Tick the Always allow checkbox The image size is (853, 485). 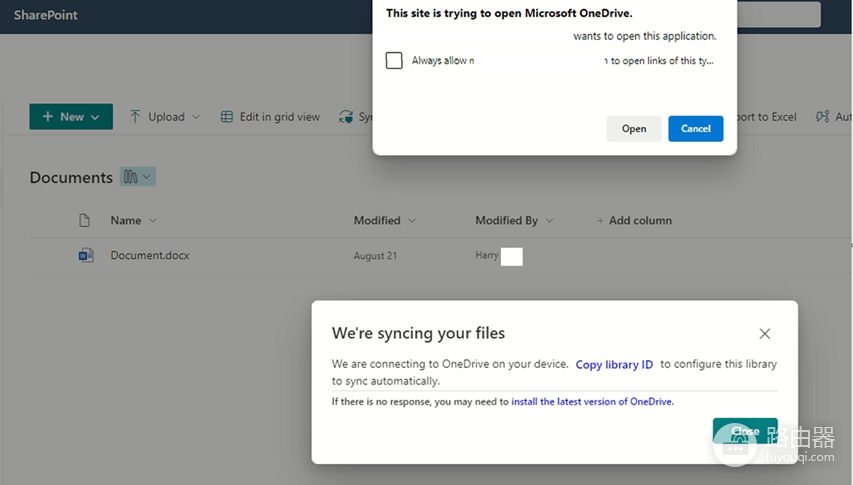[x=394, y=60]
